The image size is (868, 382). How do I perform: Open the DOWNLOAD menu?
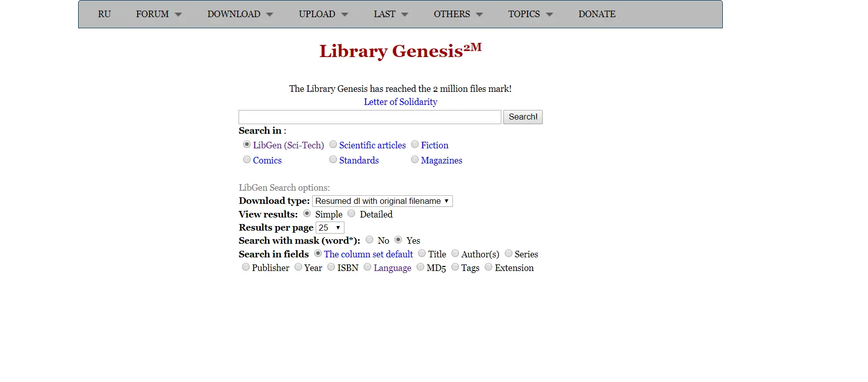[x=240, y=14]
